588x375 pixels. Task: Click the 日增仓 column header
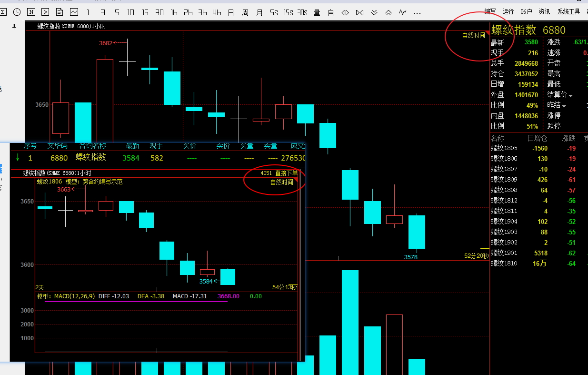pos(537,138)
